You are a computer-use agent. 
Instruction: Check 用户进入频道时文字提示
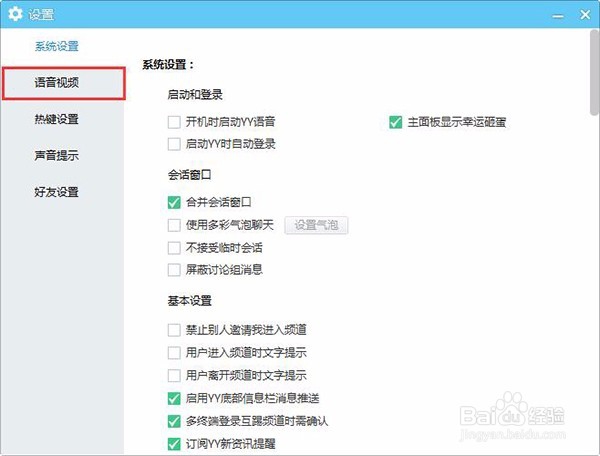tap(174, 352)
